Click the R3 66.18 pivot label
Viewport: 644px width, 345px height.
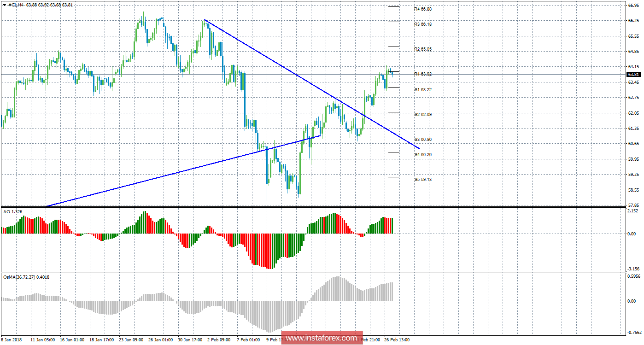pyautogui.click(x=422, y=24)
